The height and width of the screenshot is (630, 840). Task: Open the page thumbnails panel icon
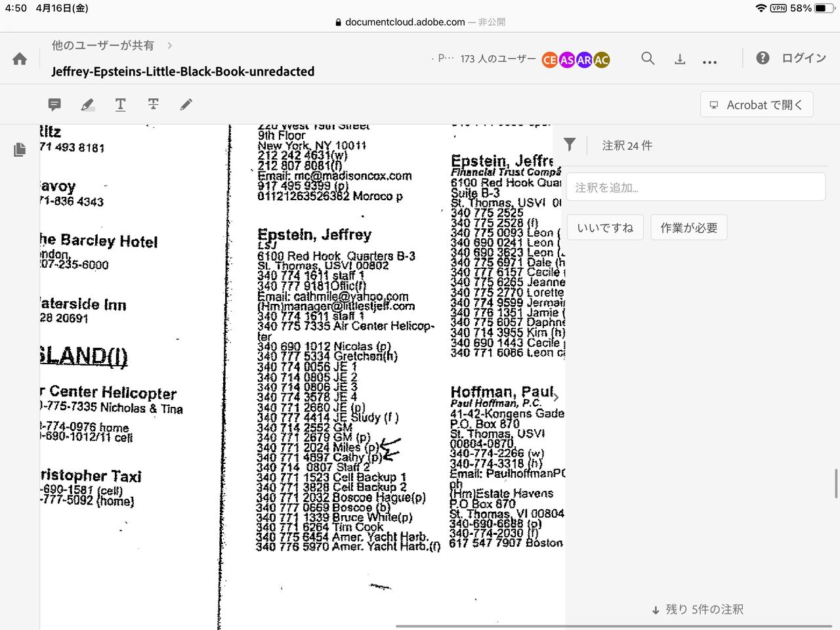(x=20, y=150)
